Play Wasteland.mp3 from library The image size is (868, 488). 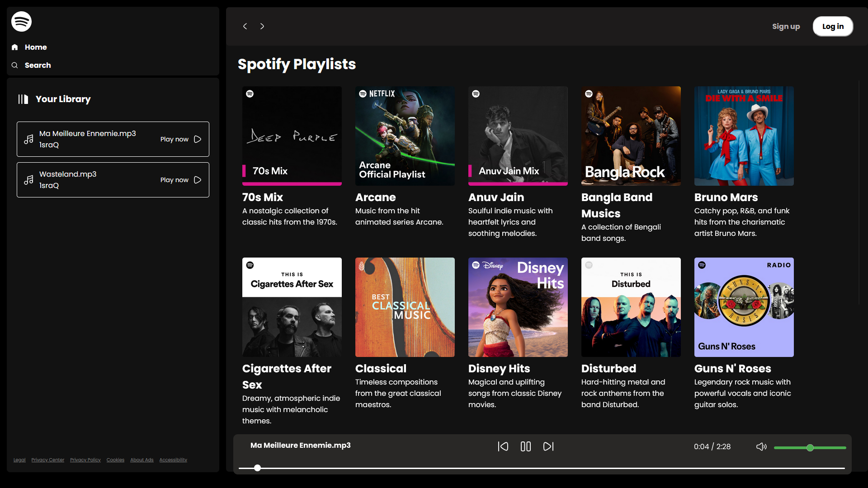coord(181,180)
